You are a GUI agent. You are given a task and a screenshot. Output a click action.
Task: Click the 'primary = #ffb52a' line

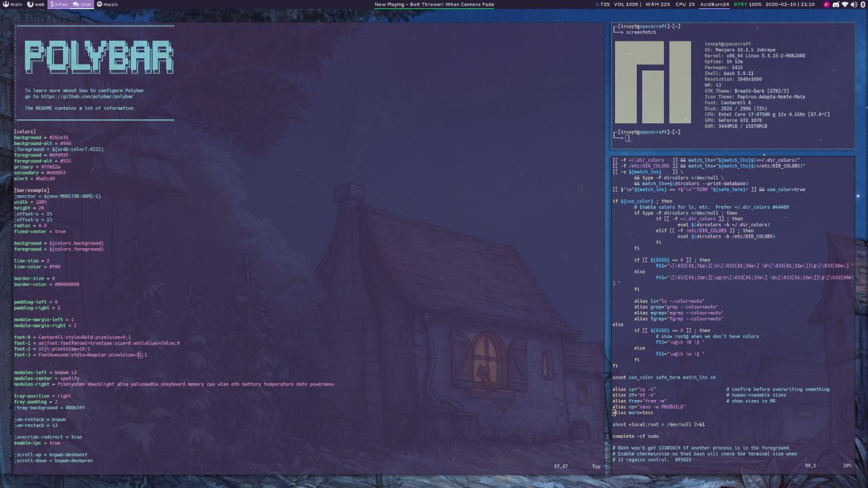37,167
